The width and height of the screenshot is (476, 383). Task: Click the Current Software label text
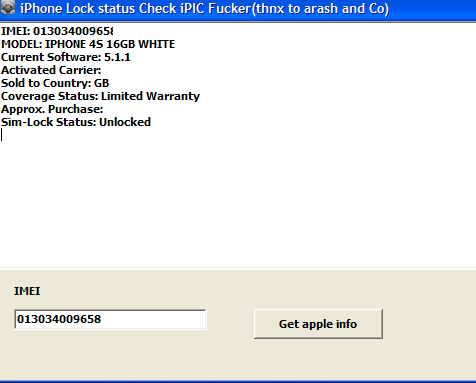click(x=51, y=57)
